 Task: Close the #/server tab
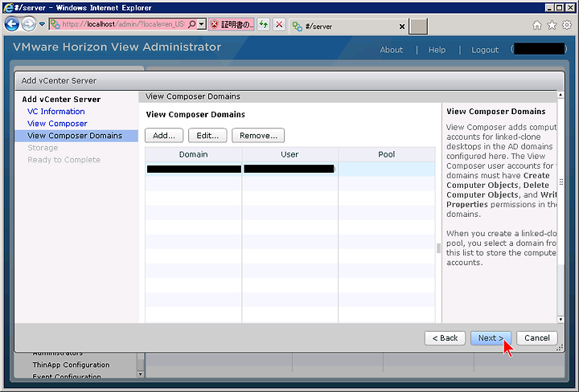coord(402,27)
